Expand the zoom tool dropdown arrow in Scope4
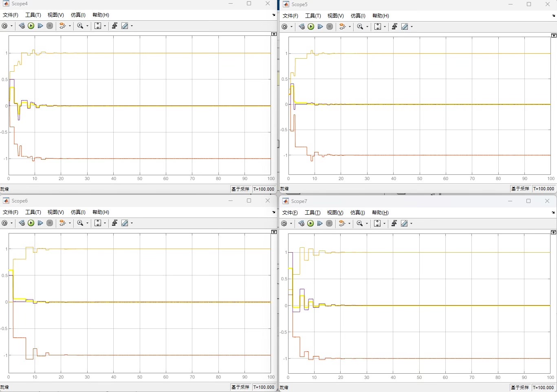 pos(87,26)
